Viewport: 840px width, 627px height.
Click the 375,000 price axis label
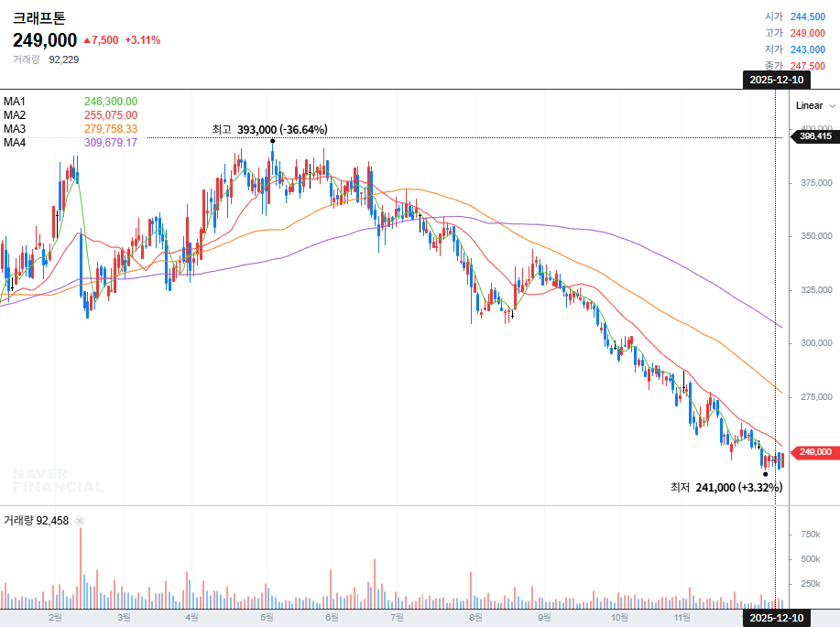tap(816, 182)
